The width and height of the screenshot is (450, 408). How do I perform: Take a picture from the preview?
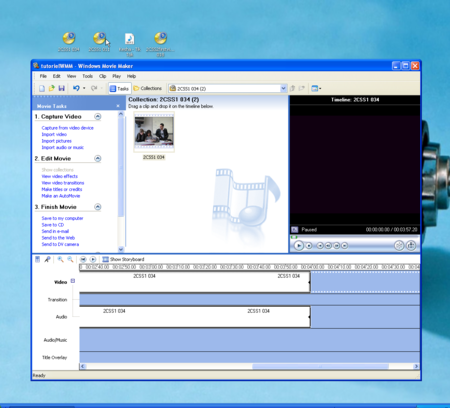tap(411, 246)
